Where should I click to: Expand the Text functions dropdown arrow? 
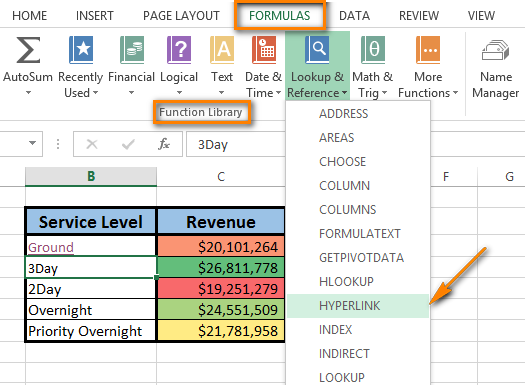(x=221, y=92)
